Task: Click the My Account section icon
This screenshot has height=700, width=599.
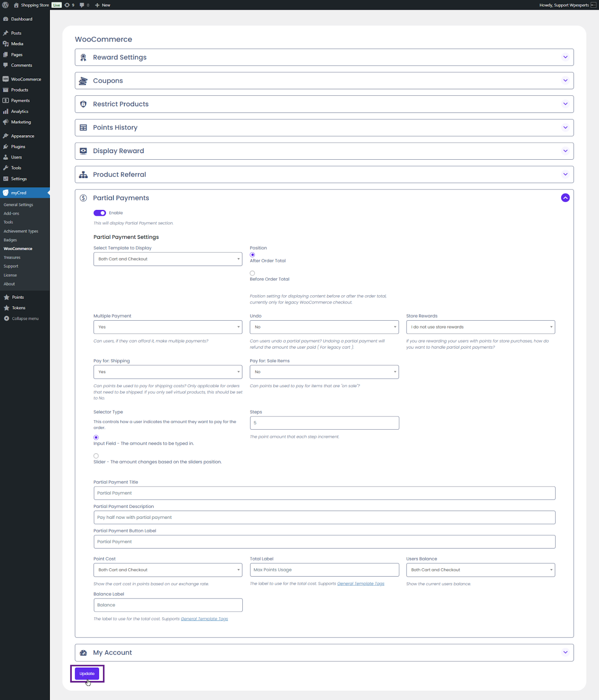Action: tap(83, 653)
